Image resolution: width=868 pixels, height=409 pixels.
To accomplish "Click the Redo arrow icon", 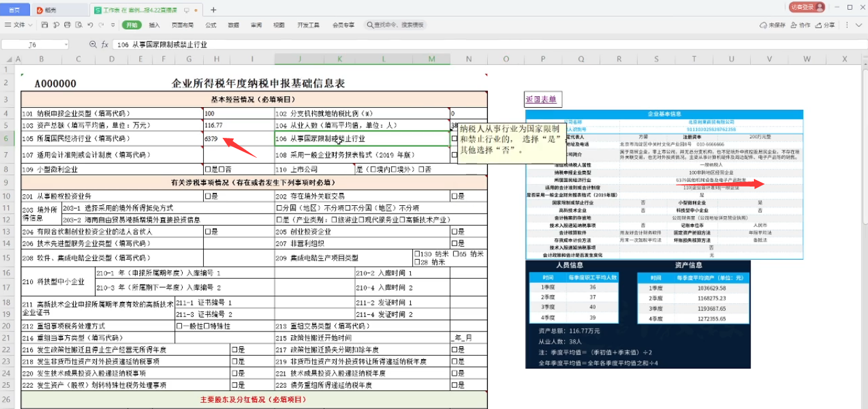I will tap(101, 25).
